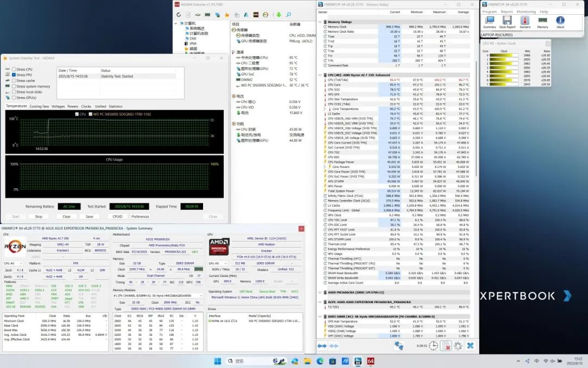Close the HWiNFO System Summary red button
Screen dimensions: 588x368
coord(301,228)
